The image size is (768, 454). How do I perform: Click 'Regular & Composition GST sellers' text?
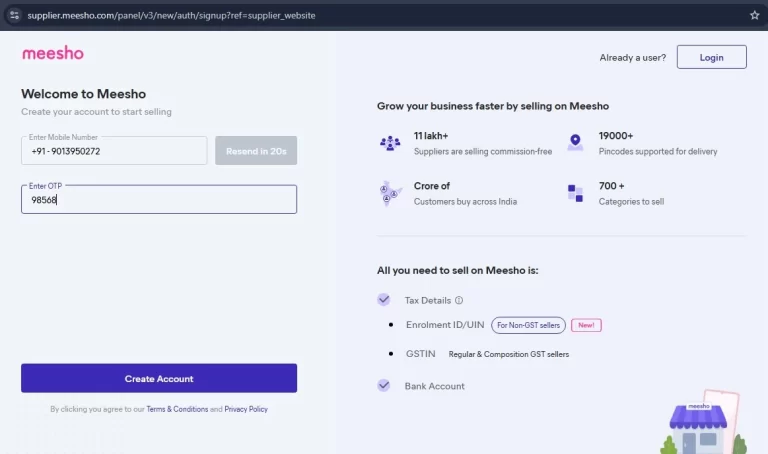[509, 354]
